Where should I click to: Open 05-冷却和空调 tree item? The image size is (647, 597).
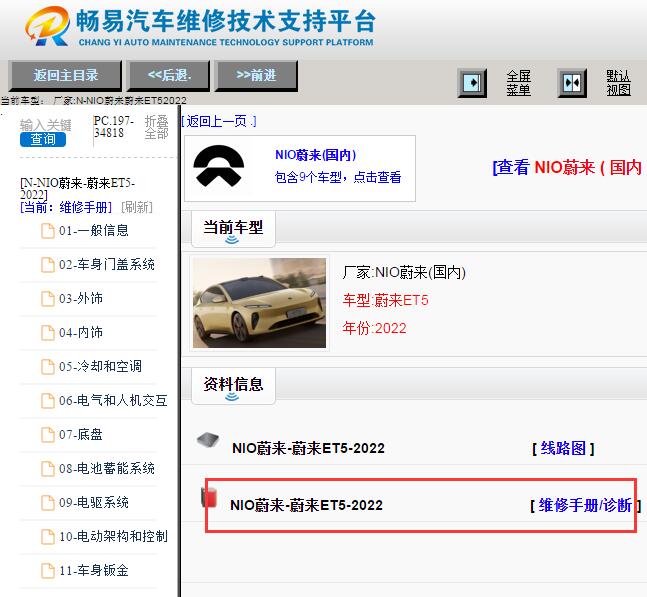tap(100, 366)
